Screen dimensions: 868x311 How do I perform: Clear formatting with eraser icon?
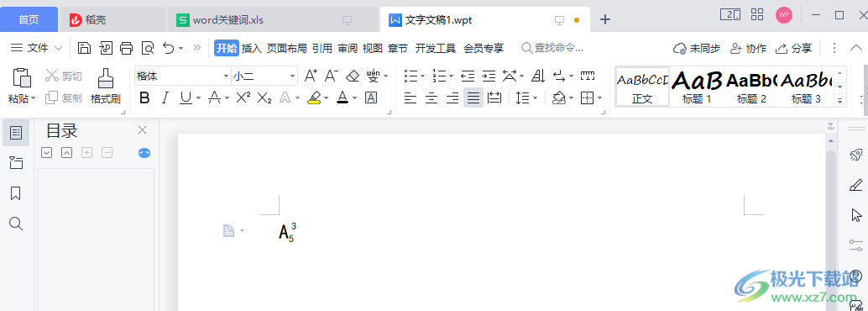pyautogui.click(x=352, y=76)
